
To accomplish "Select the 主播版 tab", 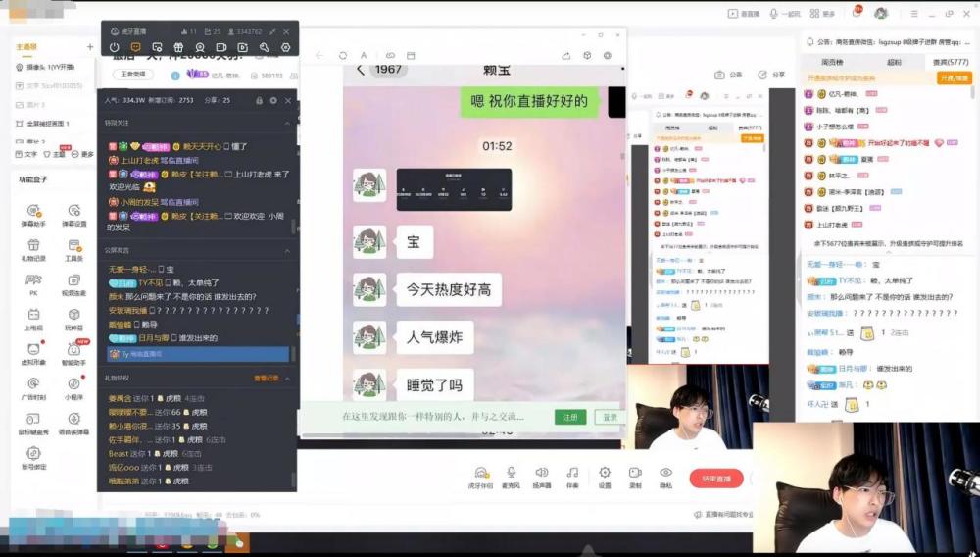I will click(x=26, y=47).
